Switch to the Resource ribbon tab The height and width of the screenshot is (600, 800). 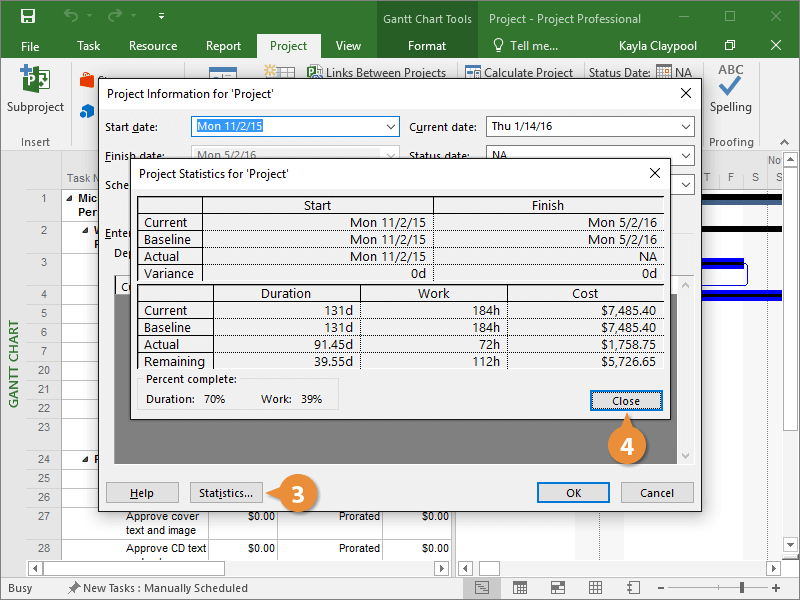coord(153,46)
